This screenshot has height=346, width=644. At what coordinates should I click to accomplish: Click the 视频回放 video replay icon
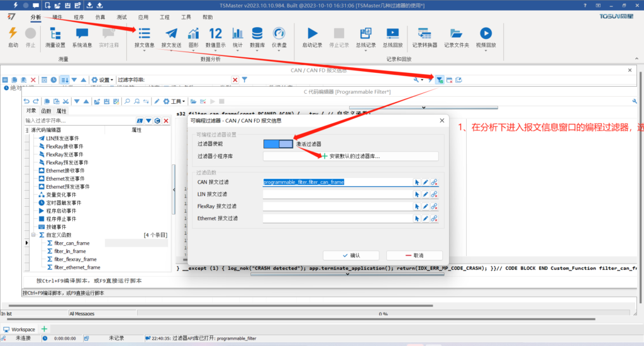[486, 36]
